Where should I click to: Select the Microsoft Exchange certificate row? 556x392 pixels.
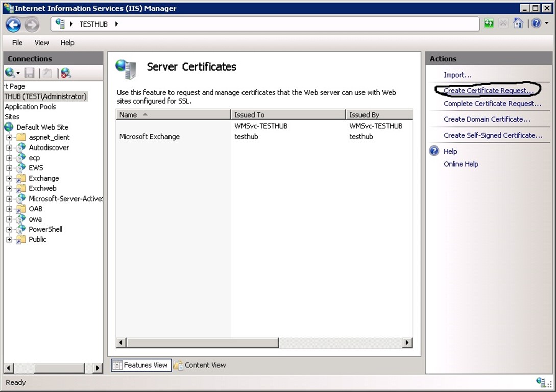coord(150,137)
